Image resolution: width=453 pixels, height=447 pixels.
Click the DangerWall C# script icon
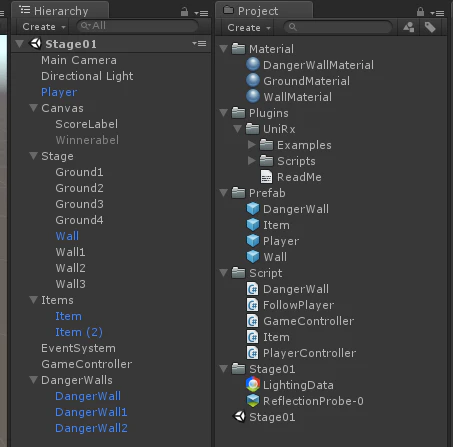pos(253,289)
